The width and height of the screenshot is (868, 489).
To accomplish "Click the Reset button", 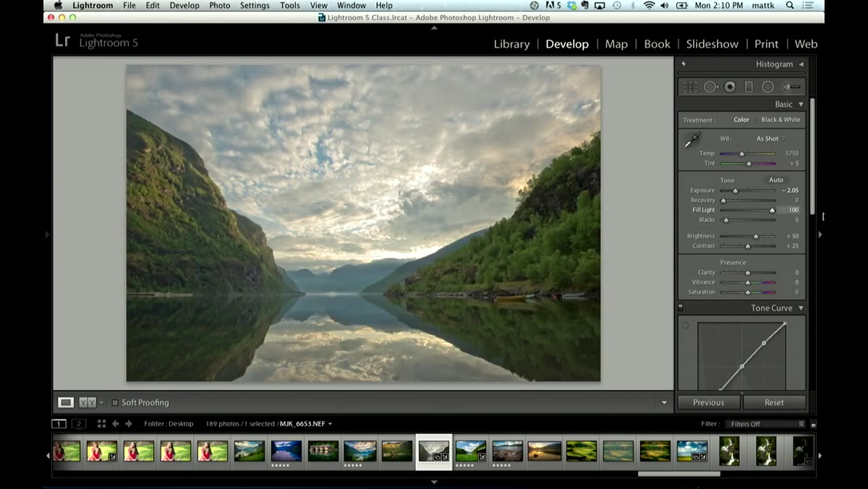I will [x=774, y=402].
